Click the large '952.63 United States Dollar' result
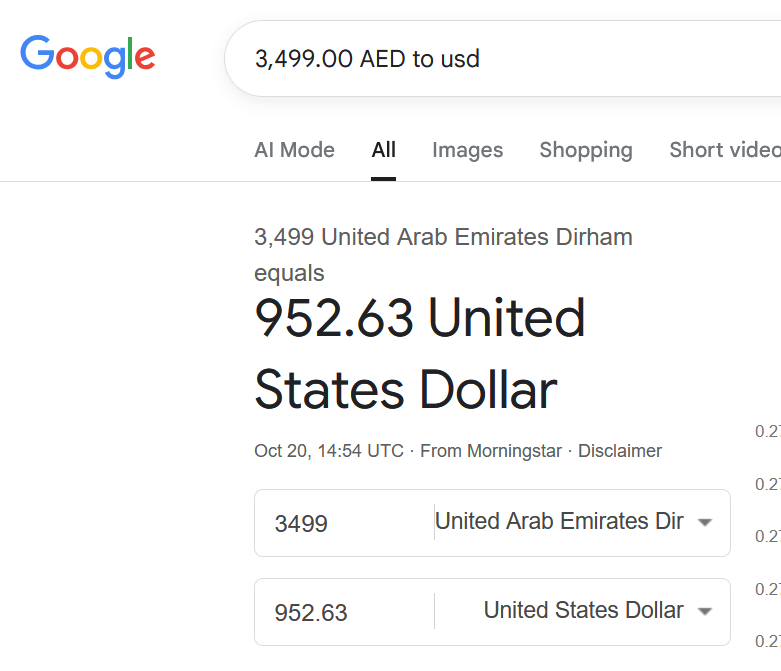The image size is (781, 671). pos(420,354)
